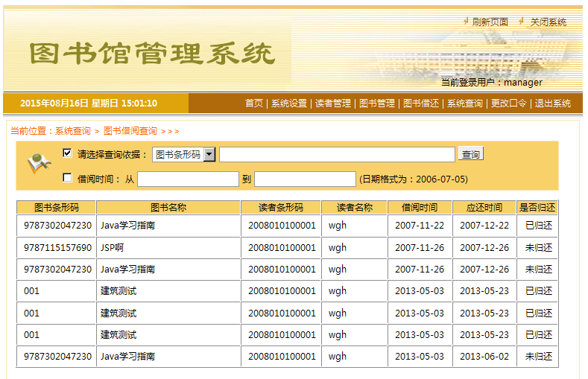Click 图书借阅查询 in the breadcrumb

pos(130,131)
